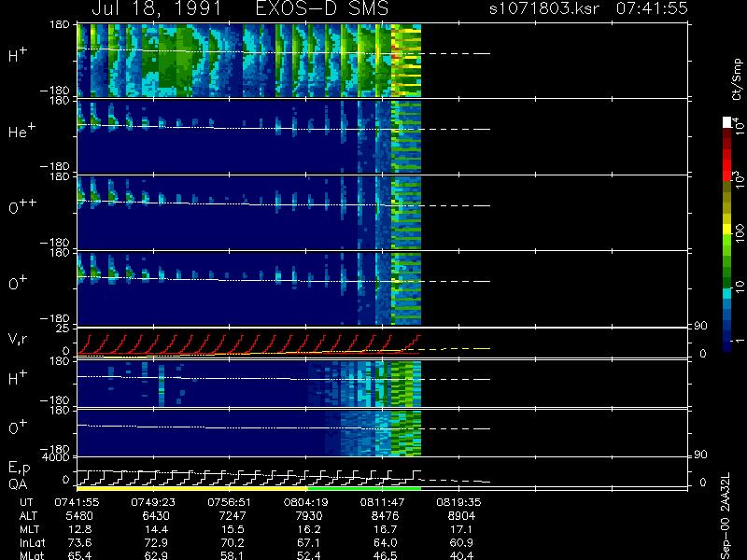Click the UT value '0804:19'
The width and height of the screenshot is (747, 560).
point(306,502)
